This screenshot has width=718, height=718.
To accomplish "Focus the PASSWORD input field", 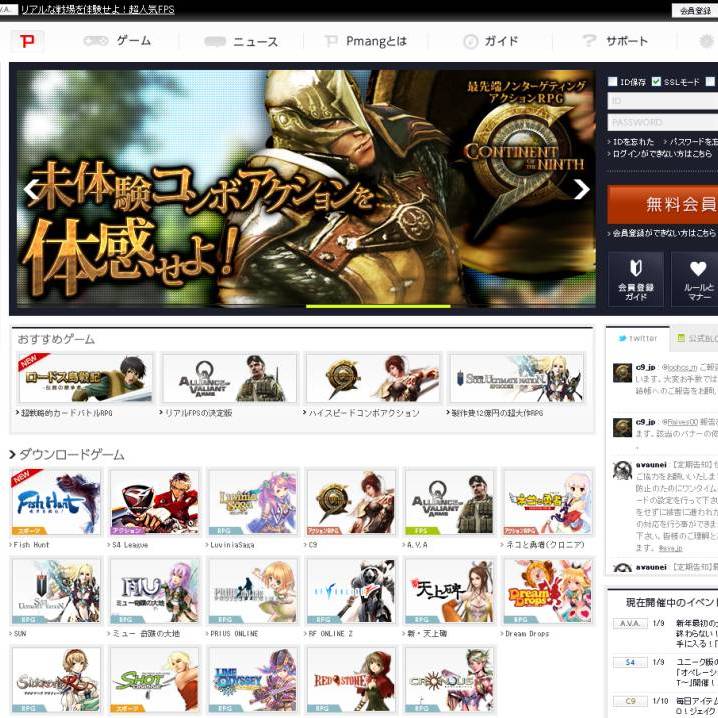I will pyautogui.click(x=663, y=122).
